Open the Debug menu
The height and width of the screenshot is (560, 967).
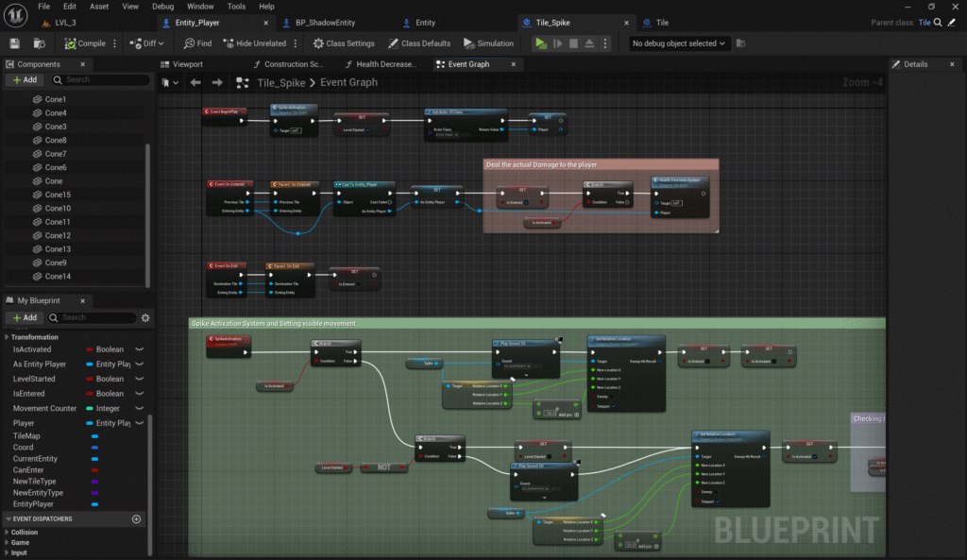tap(162, 7)
